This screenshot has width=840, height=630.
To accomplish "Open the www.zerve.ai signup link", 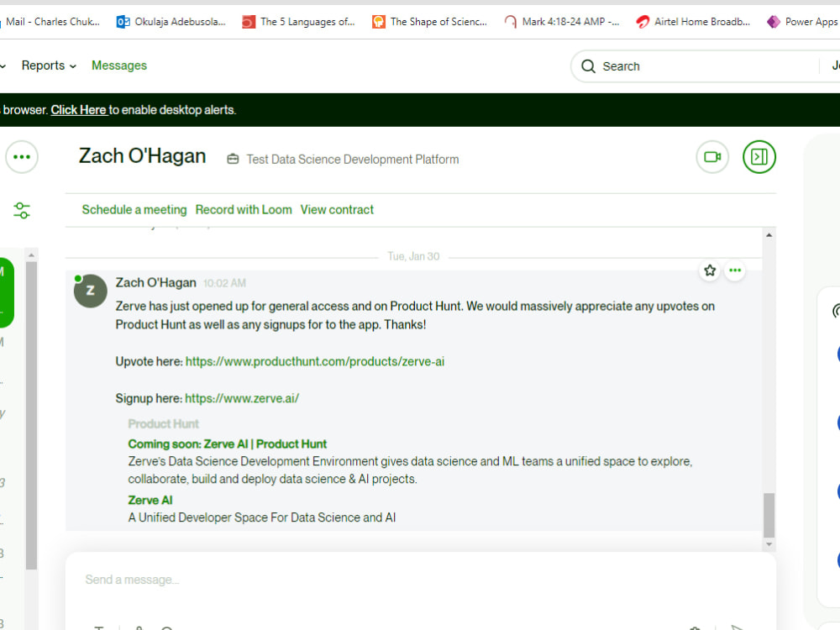I will click(x=242, y=398).
